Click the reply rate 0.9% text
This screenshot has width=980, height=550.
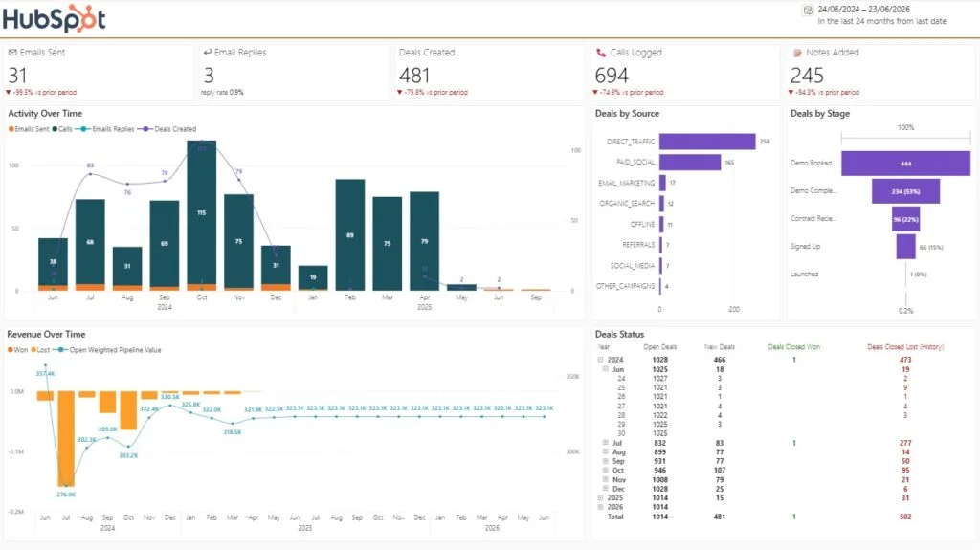point(222,93)
